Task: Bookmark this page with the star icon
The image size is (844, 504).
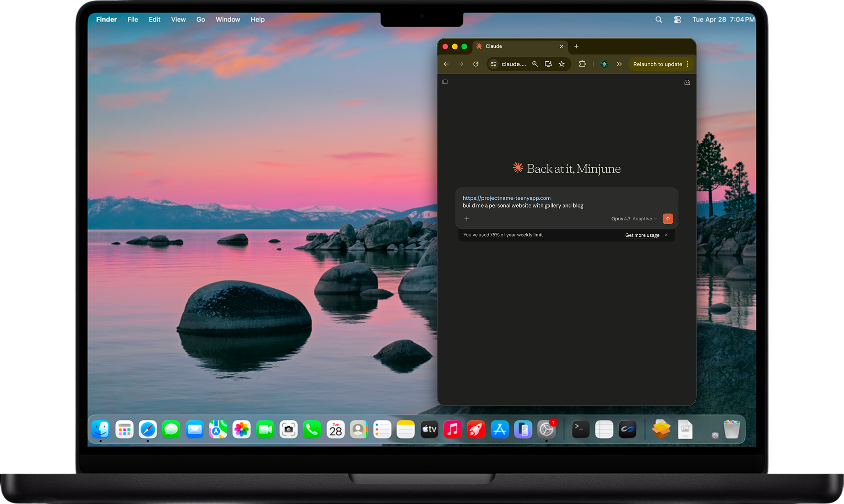Action: pyautogui.click(x=562, y=64)
